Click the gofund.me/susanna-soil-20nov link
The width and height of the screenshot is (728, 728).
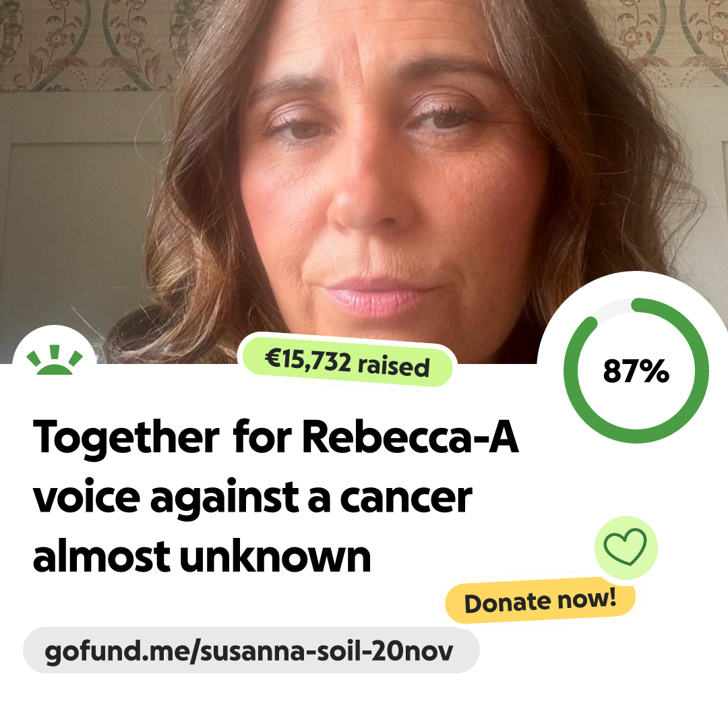249,651
